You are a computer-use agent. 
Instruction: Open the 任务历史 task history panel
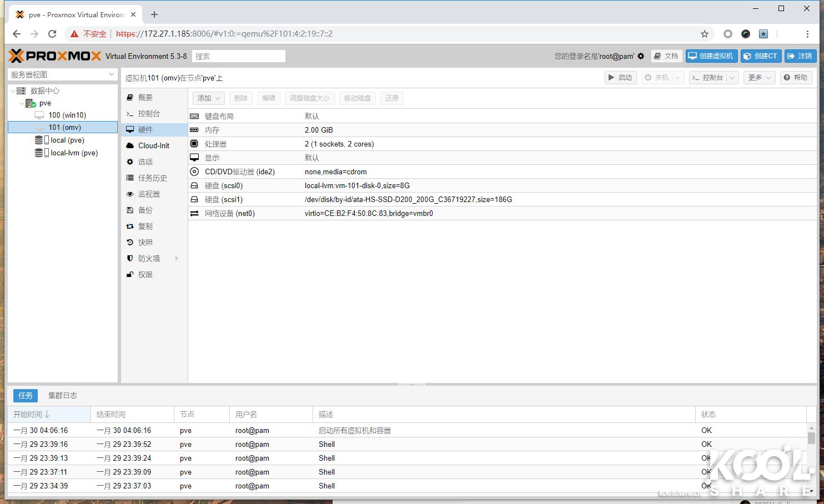click(152, 178)
